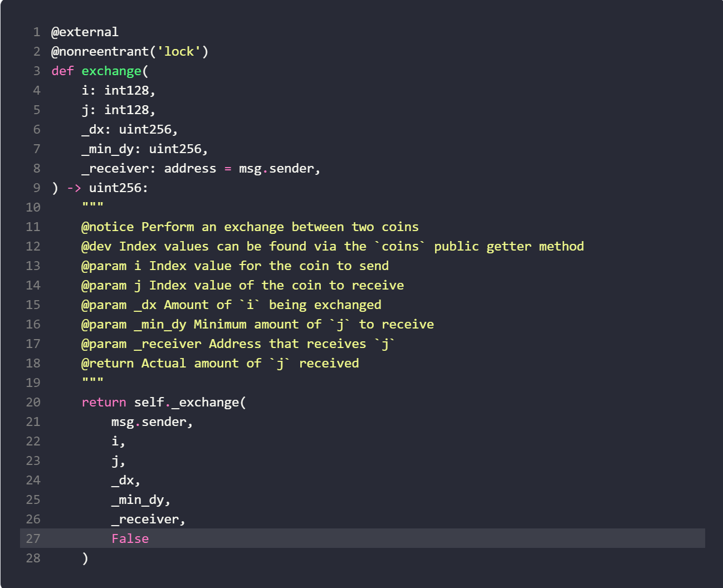723x588 pixels.
Task: Click line number 1 in the gutter
Action: click(x=37, y=32)
